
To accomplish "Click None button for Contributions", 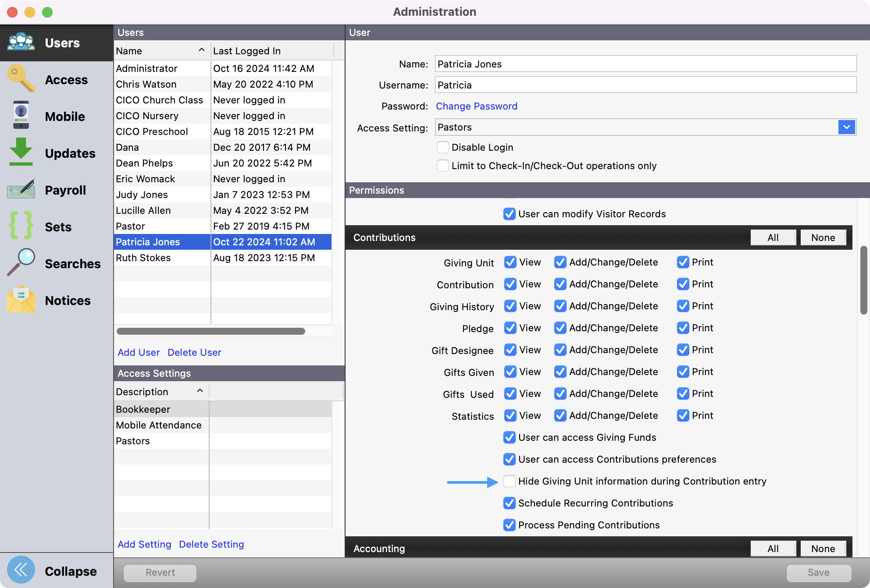I will click(823, 237).
